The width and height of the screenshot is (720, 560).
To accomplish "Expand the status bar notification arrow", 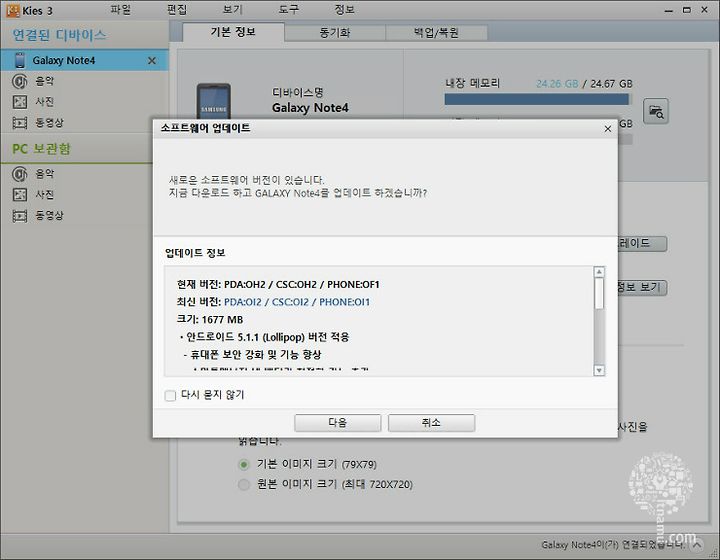I will 697,545.
